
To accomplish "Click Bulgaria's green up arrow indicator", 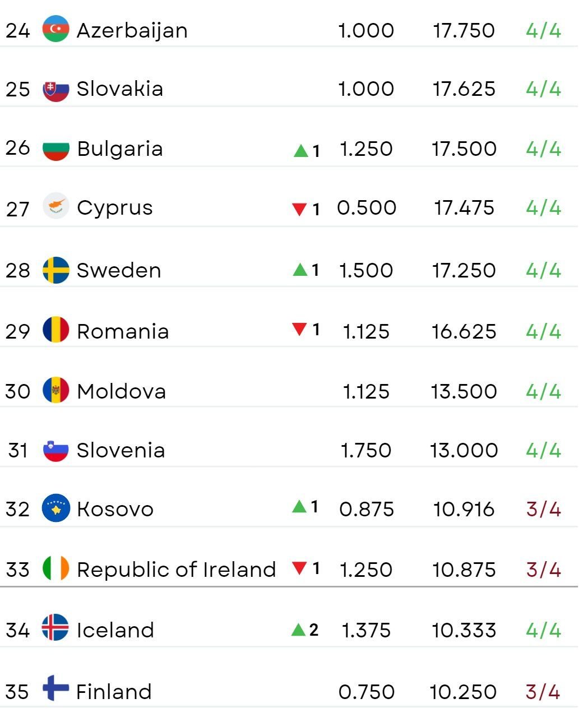I will click(301, 151).
